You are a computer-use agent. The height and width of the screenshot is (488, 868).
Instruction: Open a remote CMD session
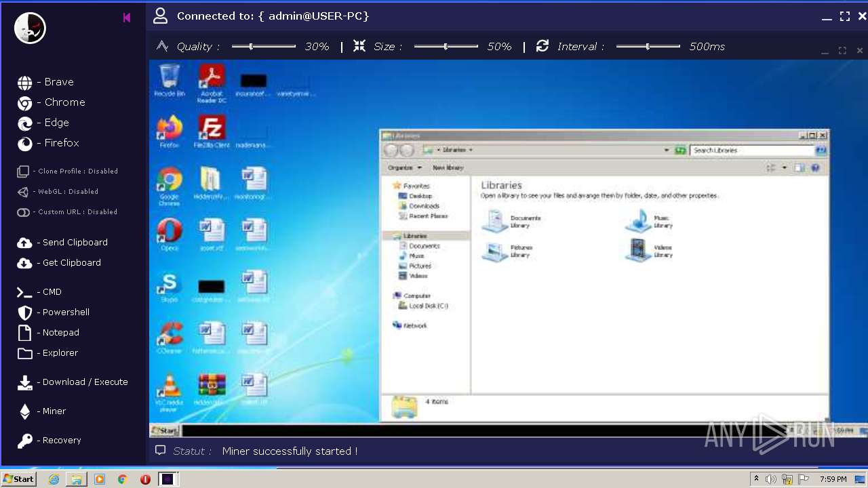39,292
